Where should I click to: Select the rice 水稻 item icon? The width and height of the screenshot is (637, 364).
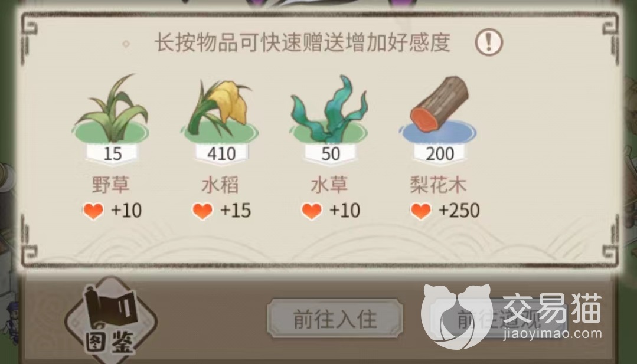pyautogui.click(x=220, y=109)
